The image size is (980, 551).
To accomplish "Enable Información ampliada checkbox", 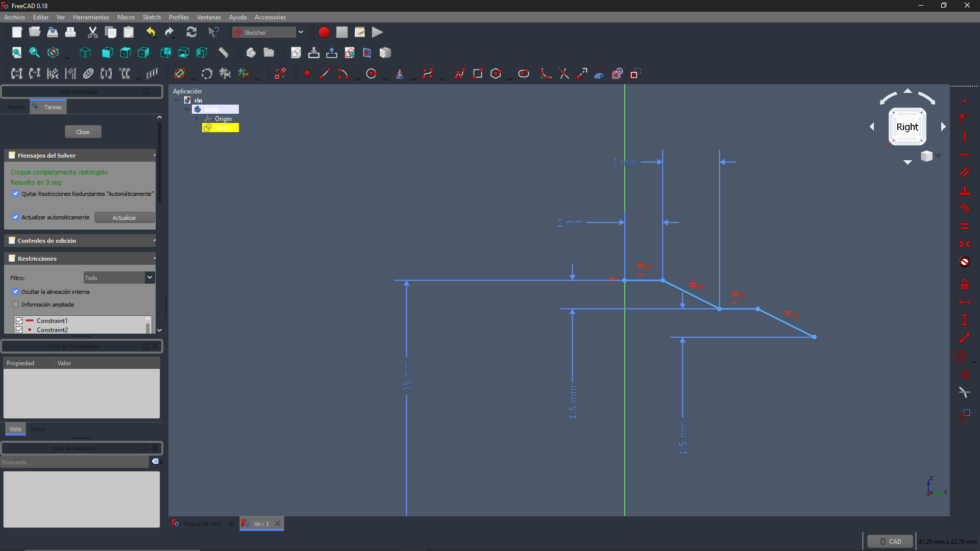I will click(x=15, y=305).
